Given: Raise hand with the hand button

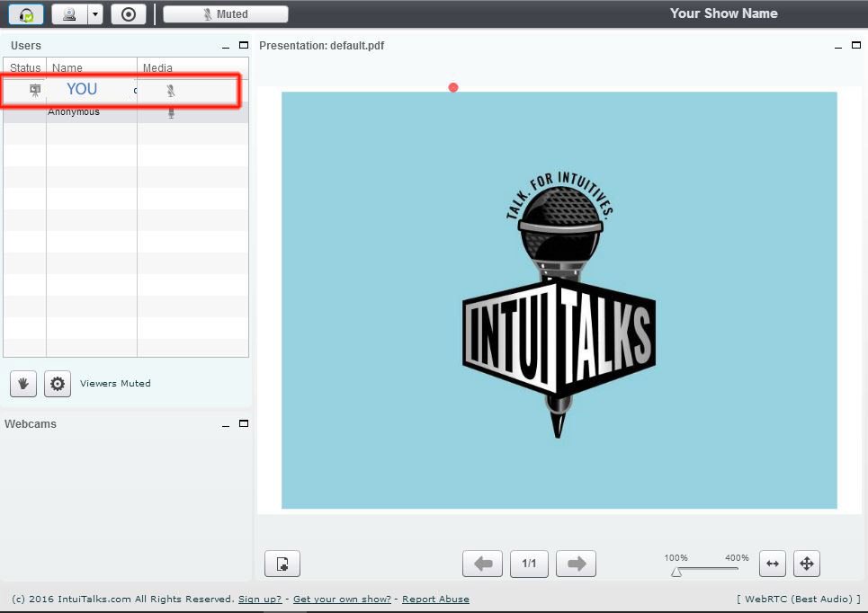Looking at the screenshot, I should tap(23, 384).
